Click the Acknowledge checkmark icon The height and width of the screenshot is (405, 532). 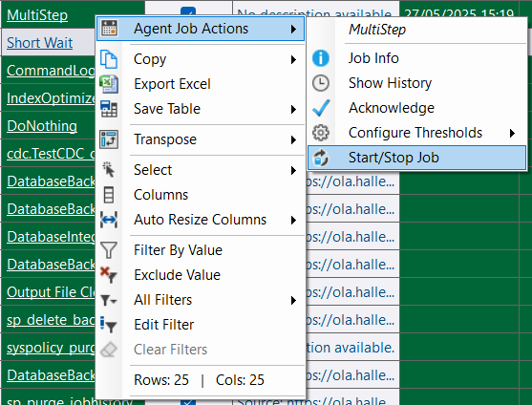coord(321,108)
